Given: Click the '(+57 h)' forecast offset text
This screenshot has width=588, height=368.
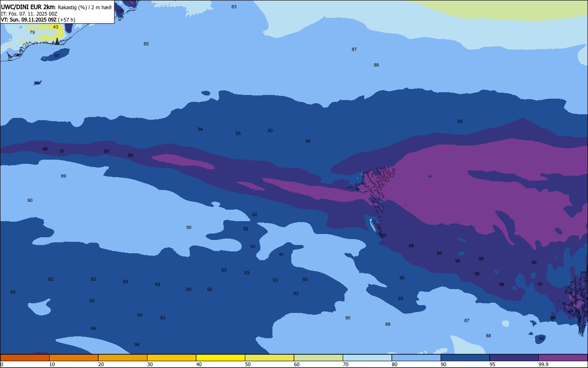Looking at the screenshot, I should (x=67, y=20).
